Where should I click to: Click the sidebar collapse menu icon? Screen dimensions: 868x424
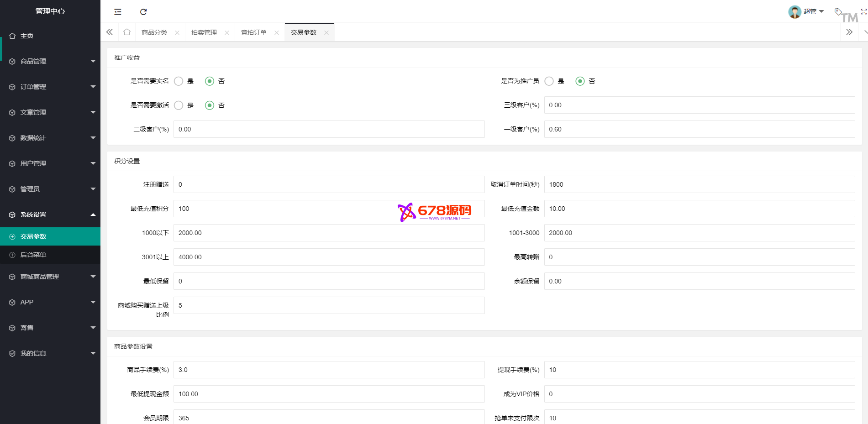pyautogui.click(x=118, y=12)
